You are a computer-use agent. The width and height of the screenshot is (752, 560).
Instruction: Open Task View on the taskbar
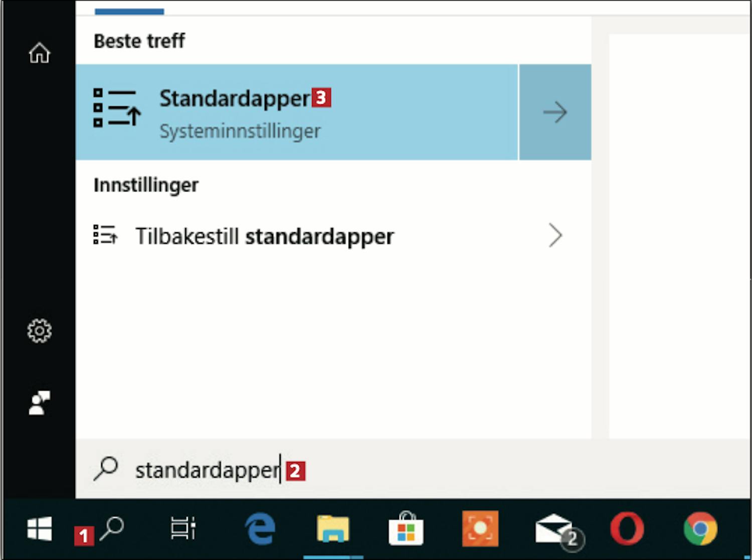tap(183, 529)
